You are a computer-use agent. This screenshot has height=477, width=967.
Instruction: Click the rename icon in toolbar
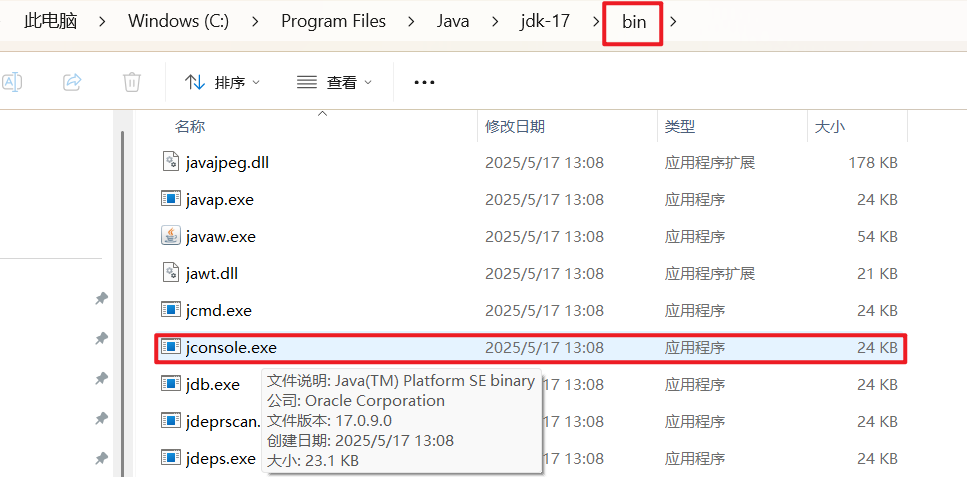coord(11,81)
